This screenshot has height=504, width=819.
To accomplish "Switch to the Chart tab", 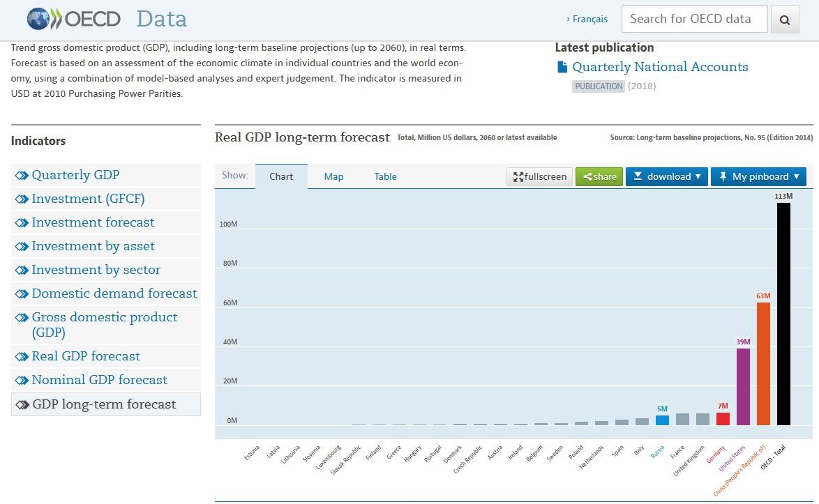I will [281, 176].
